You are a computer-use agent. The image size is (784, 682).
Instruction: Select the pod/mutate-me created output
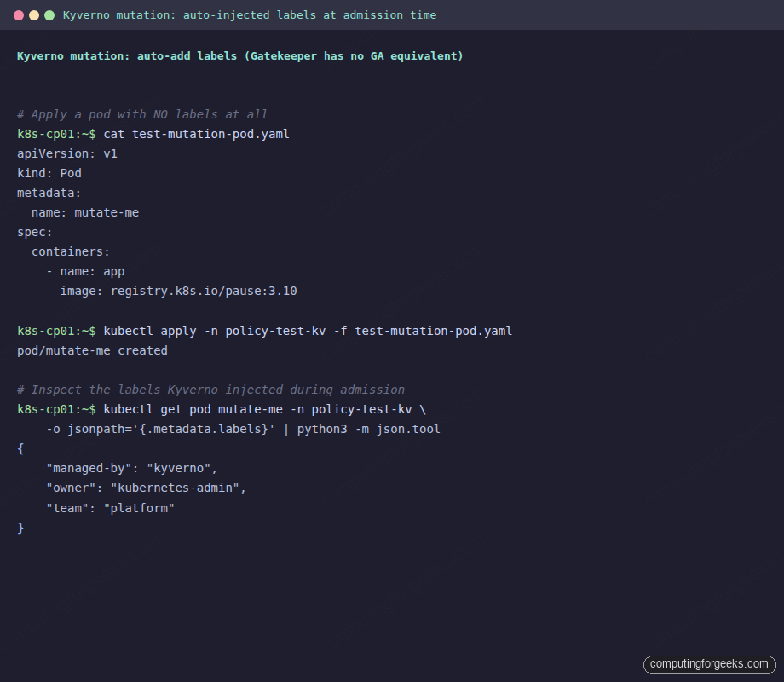(92, 350)
